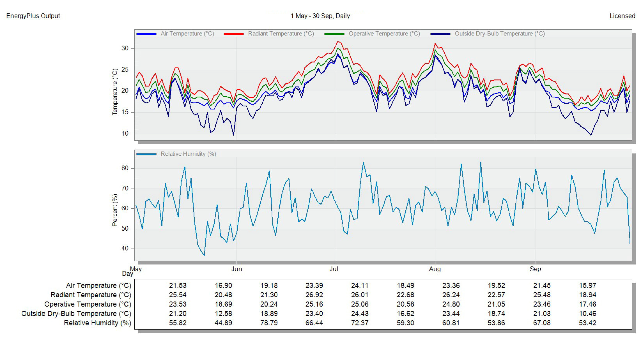The width and height of the screenshot is (644, 342).
Task: Click the Jun marker on the time axis
Action: coord(236,269)
